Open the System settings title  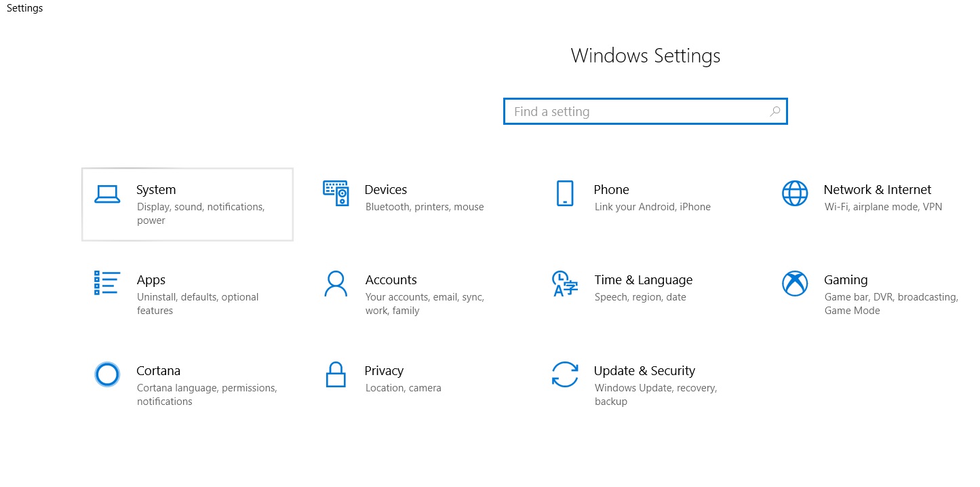pos(156,190)
